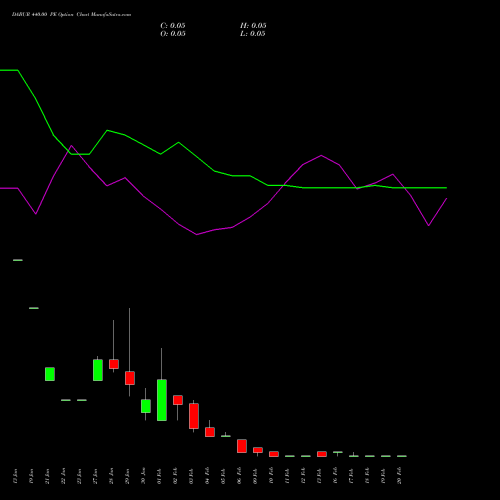
Task: Select the red candlestick for 13 Feb
Action: [322, 454]
